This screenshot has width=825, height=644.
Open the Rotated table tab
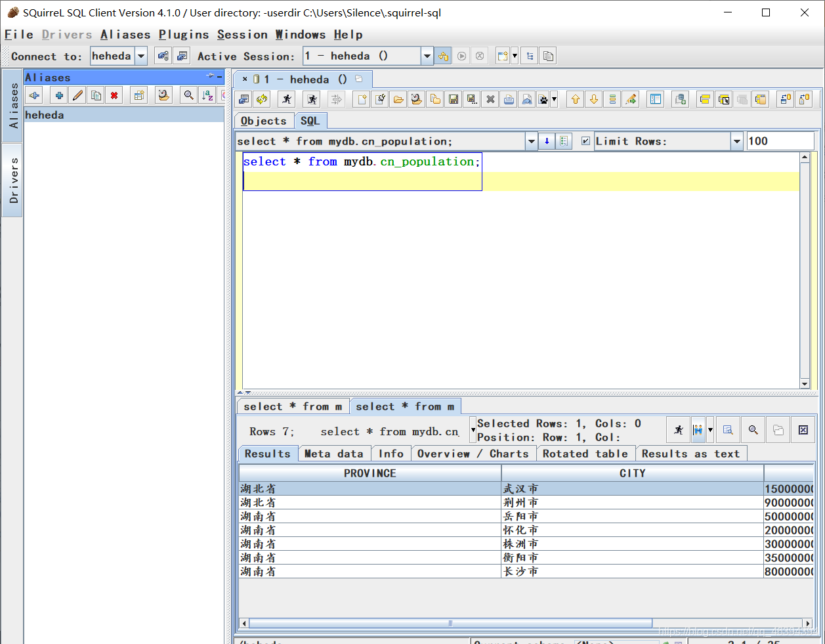(585, 454)
